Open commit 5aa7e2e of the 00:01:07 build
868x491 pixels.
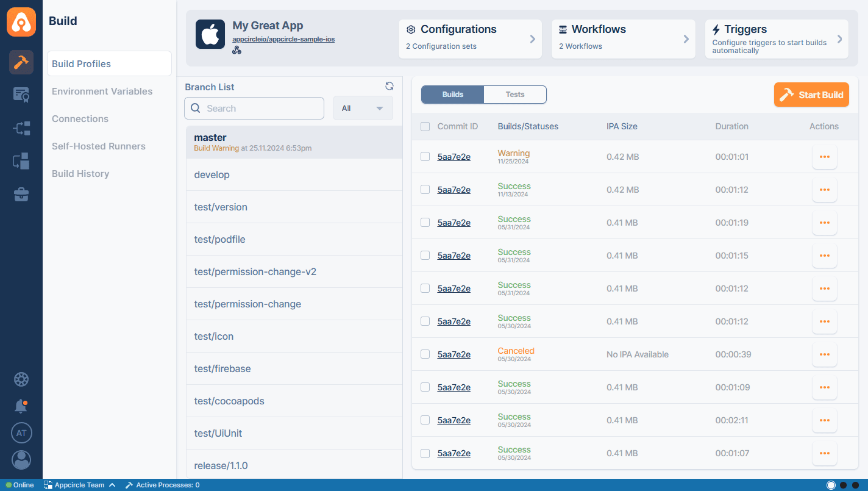(454, 453)
